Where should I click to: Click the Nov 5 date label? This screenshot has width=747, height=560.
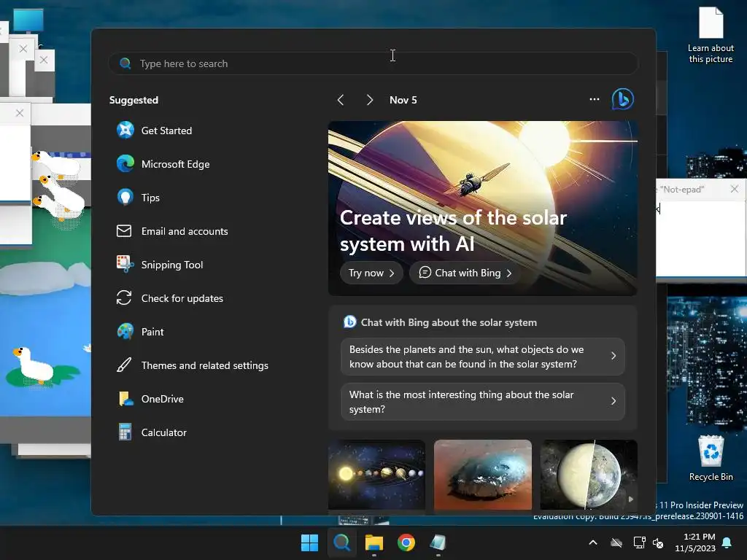point(403,100)
